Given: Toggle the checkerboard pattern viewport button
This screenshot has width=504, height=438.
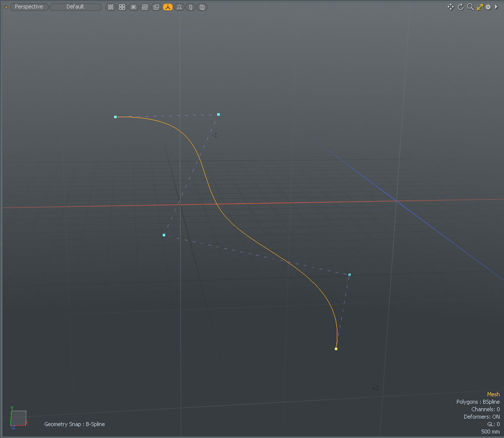Looking at the screenshot, I should click(111, 7).
